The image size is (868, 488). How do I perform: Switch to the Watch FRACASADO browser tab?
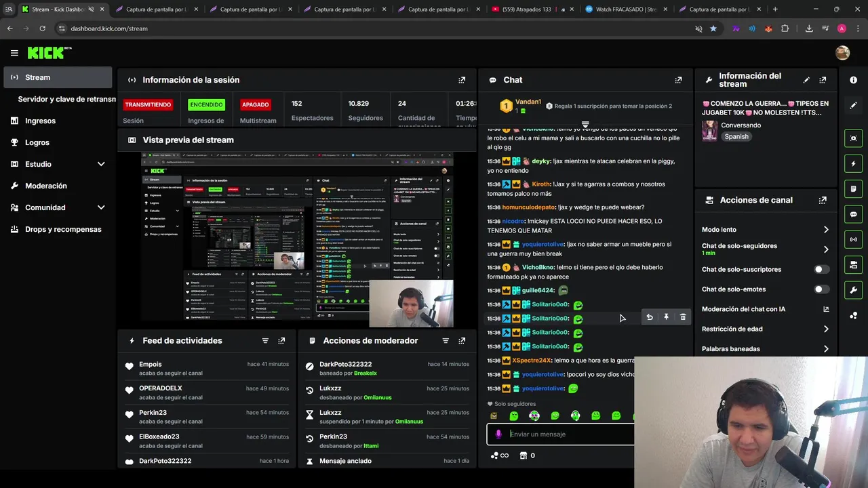click(627, 9)
